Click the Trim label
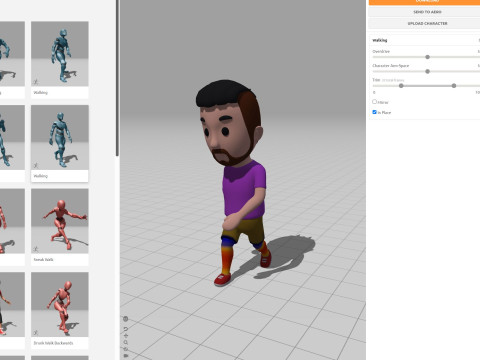This screenshot has width=480, height=360. coord(376,80)
